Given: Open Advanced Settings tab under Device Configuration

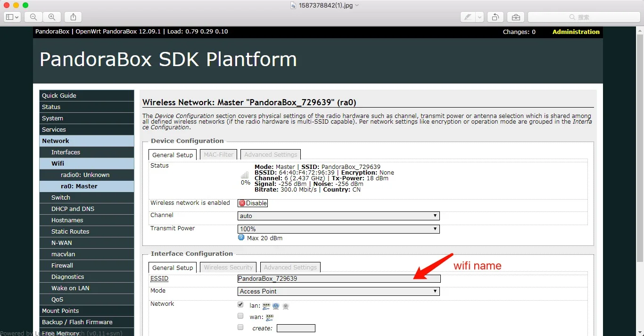Looking at the screenshot, I should pyautogui.click(x=271, y=154).
